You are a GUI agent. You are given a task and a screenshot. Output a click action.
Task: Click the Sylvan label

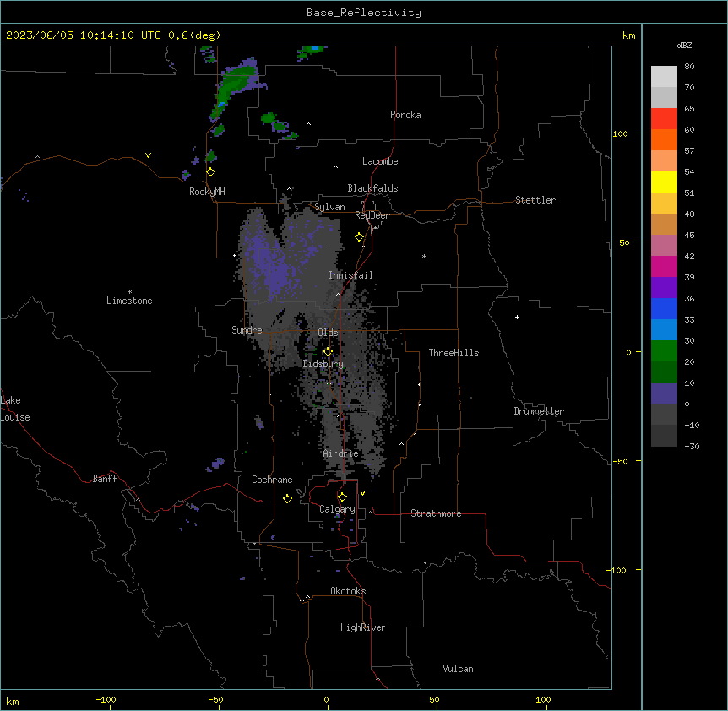click(329, 207)
